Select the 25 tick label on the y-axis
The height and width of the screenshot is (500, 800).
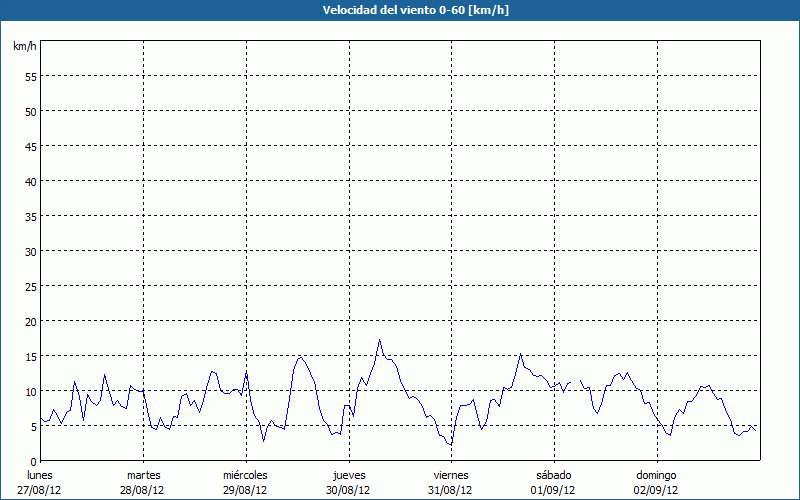[30, 286]
